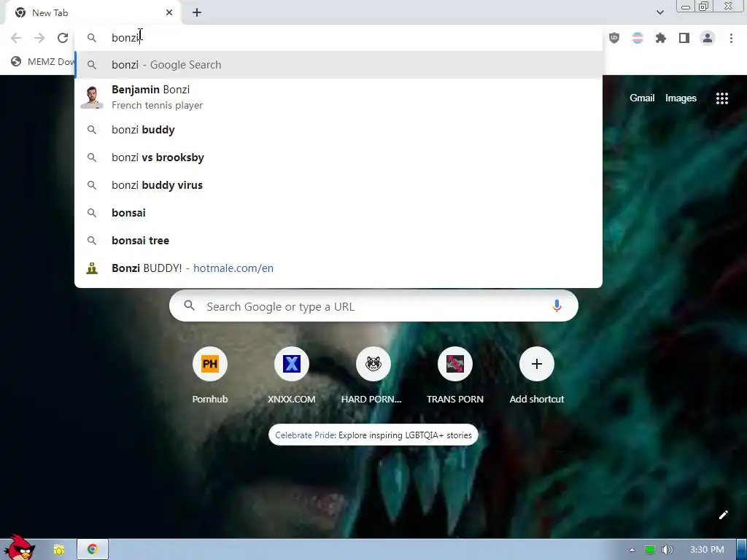Image resolution: width=747 pixels, height=560 pixels.
Task: Open the Celebrate Pride promo link
Action: [373, 435]
